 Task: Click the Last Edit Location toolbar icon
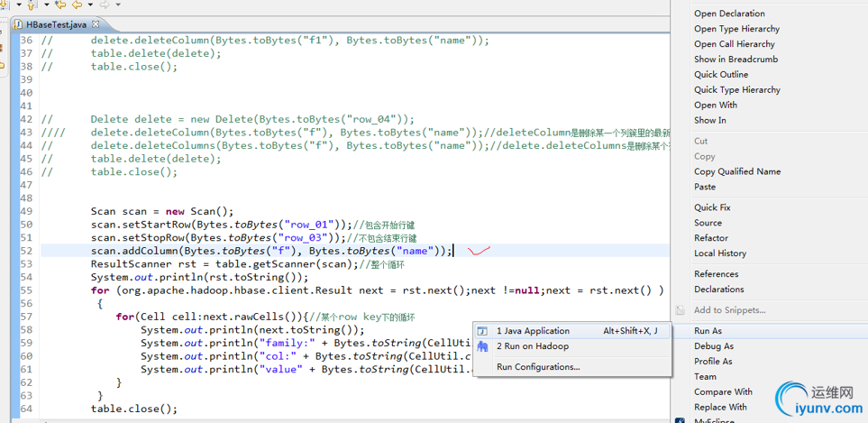pos(59,5)
